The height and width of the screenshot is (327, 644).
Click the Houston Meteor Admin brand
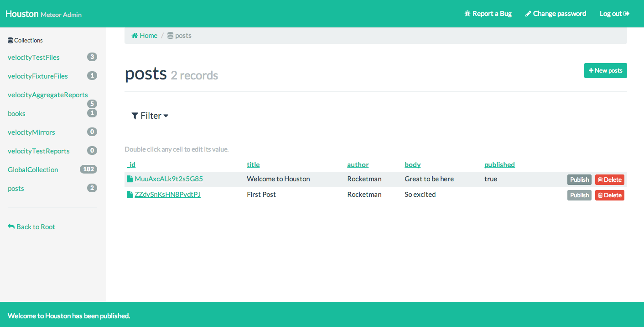pyautogui.click(x=44, y=14)
